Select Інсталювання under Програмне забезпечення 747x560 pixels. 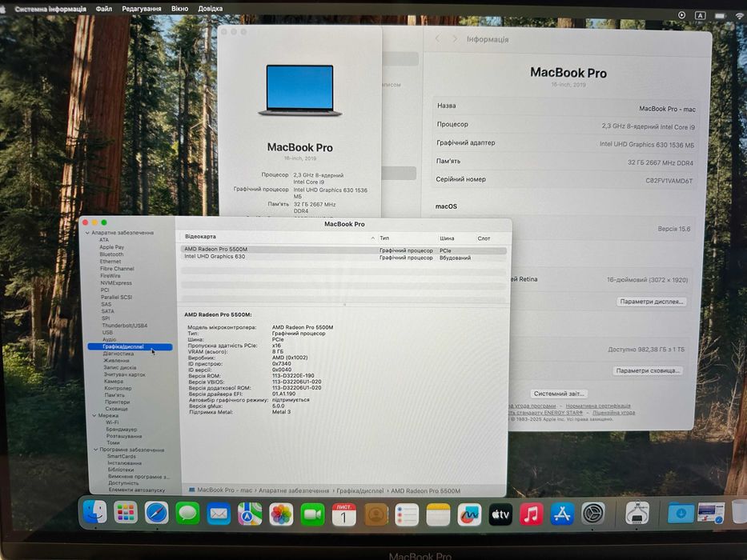(x=124, y=463)
